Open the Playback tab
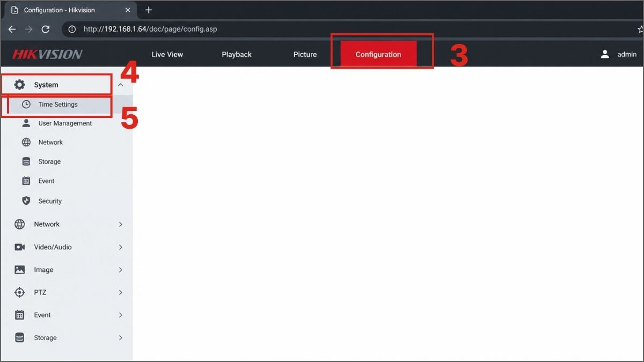Viewport: 644px width, 362px height. point(237,54)
